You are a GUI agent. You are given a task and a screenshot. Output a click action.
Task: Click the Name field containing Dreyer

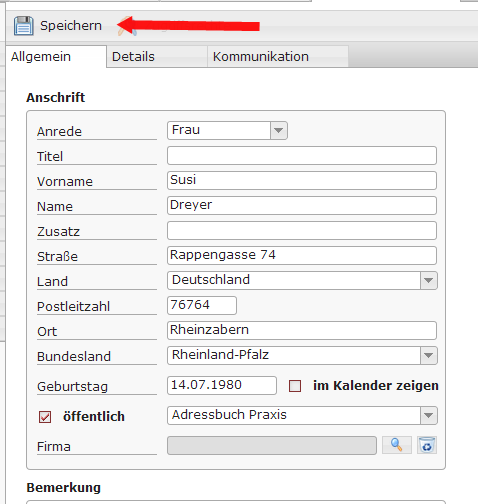[x=302, y=205]
